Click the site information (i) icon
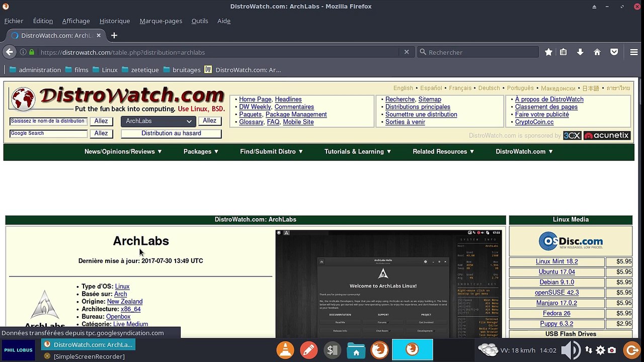This screenshot has height=362, width=644. point(23,52)
